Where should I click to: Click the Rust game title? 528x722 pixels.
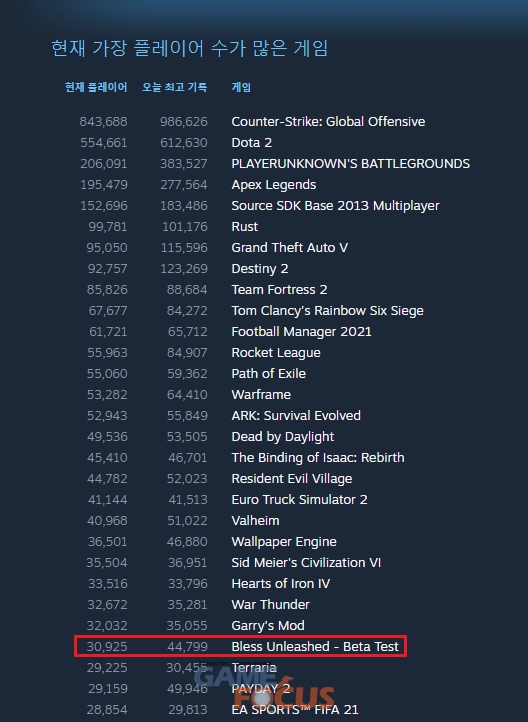point(244,227)
